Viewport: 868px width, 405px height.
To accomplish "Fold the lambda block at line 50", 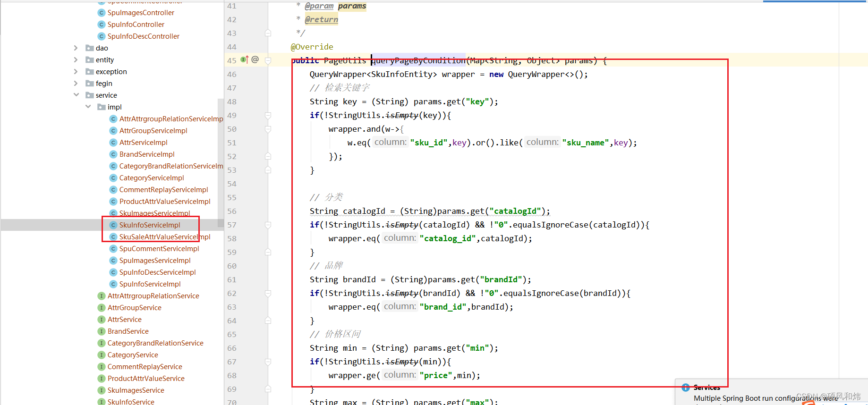I will 268,129.
